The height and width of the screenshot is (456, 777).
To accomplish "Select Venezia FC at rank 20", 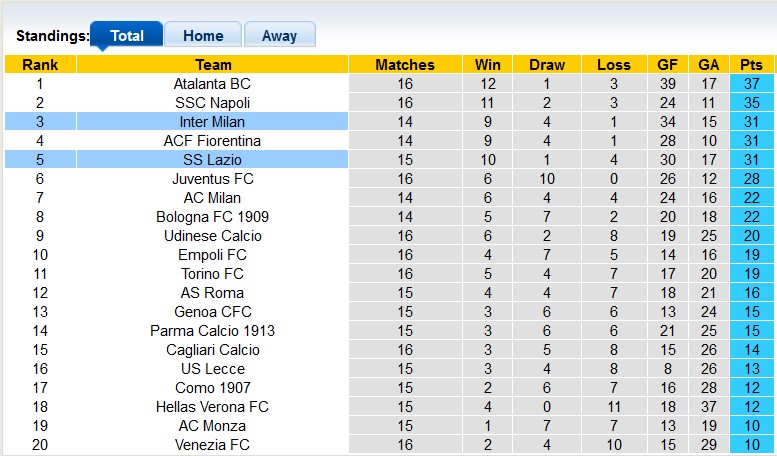I will (x=212, y=444).
